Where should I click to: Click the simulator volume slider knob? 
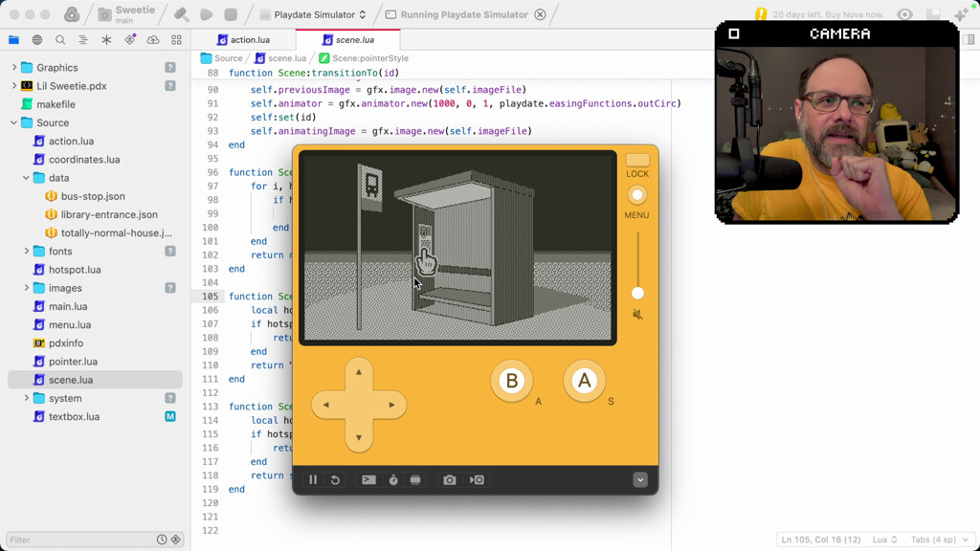pos(637,293)
